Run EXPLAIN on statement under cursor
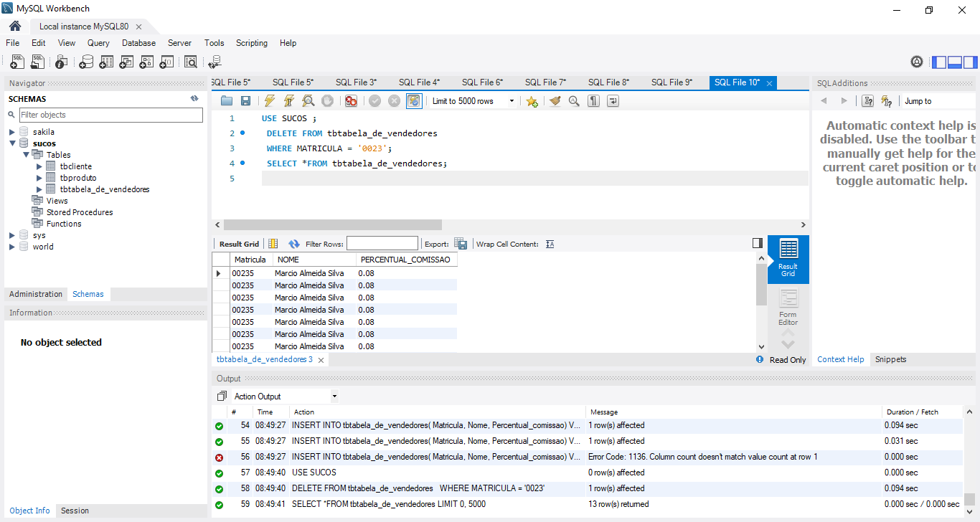The height and width of the screenshot is (522, 980). click(308, 101)
